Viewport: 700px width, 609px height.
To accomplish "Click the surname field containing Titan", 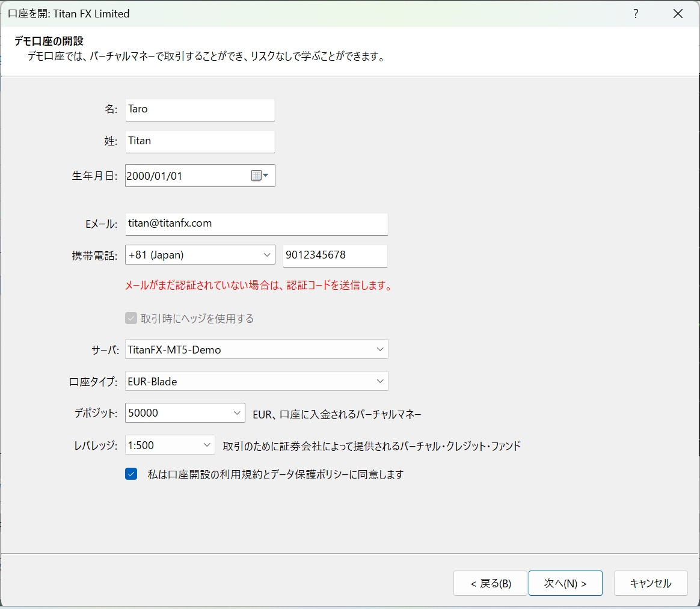I will 200,141.
